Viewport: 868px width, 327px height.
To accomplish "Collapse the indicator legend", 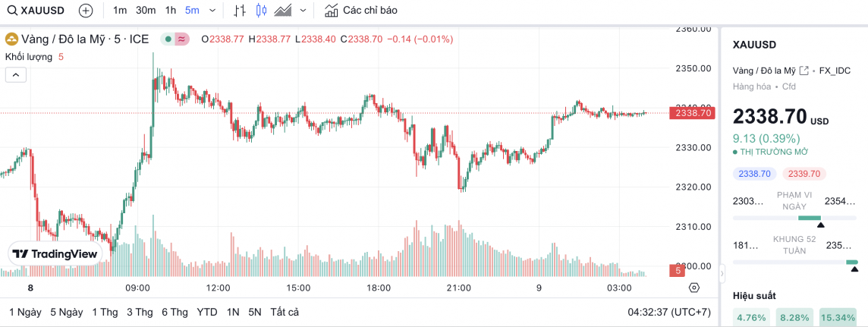I will 15,74.
